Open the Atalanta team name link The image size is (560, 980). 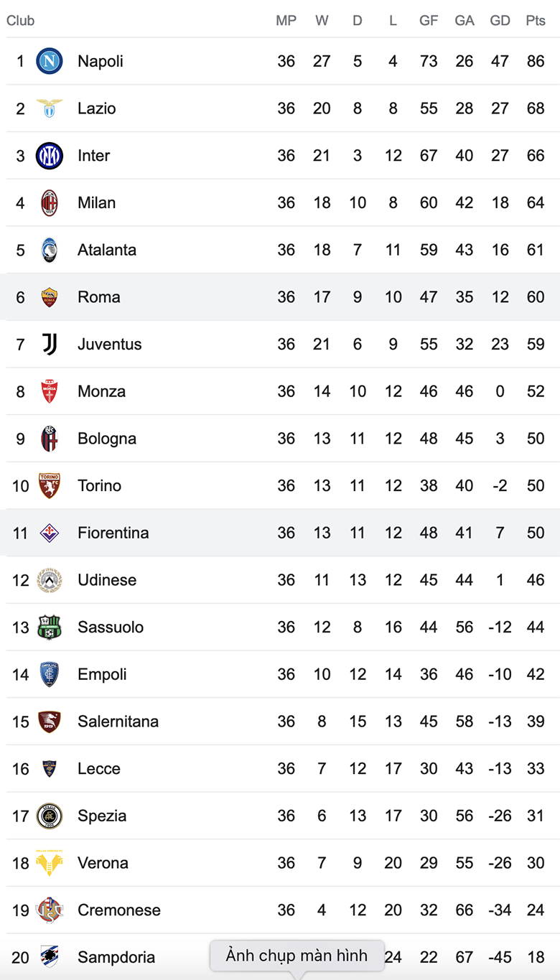tap(107, 250)
